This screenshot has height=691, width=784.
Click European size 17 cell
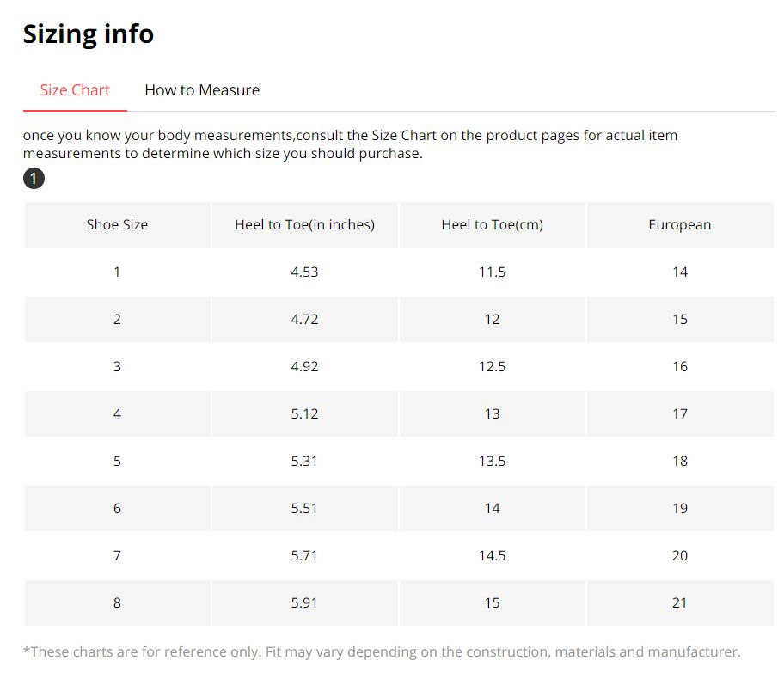tap(679, 414)
